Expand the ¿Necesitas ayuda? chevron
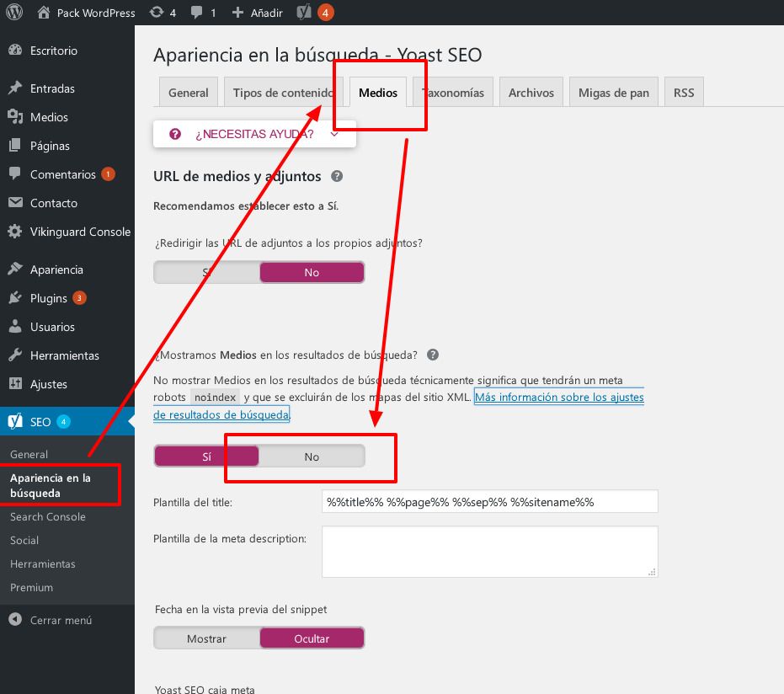Image resolution: width=784 pixels, height=694 pixels. [x=334, y=134]
